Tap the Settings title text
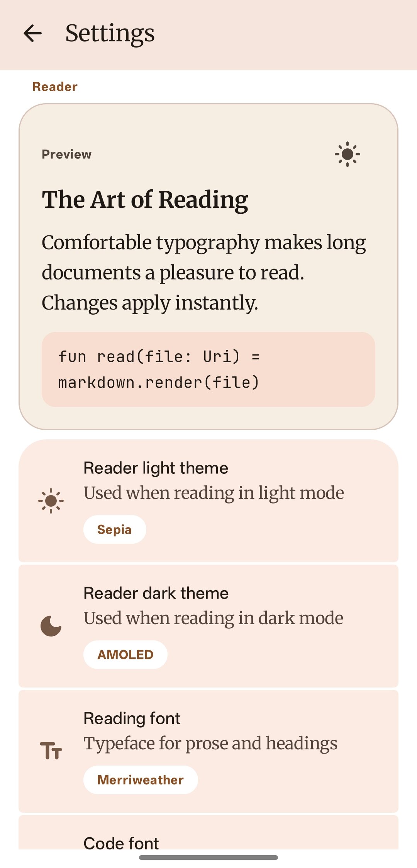Screen dimensions: 417x868 [110, 34]
